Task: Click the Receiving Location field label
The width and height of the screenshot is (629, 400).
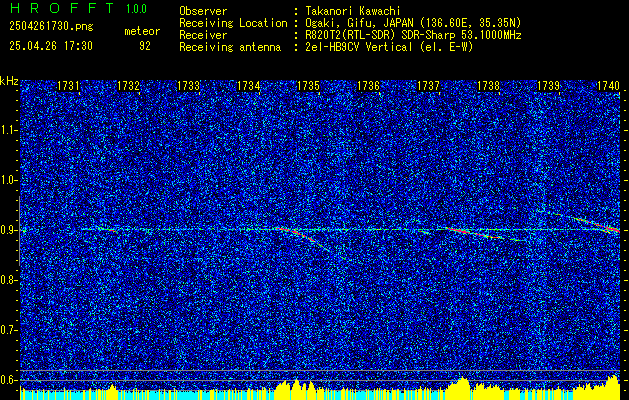Action: coord(233,23)
